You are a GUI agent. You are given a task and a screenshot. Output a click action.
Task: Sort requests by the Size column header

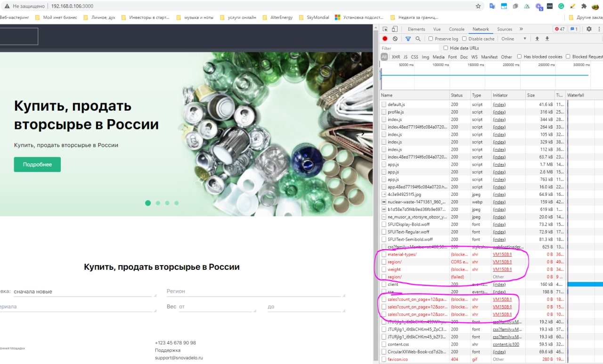coord(539,95)
